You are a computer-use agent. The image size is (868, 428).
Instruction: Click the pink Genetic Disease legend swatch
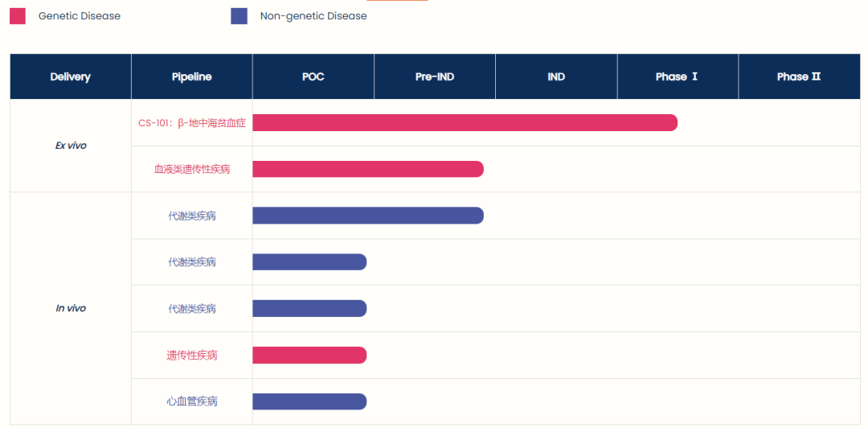(x=18, y=16)
